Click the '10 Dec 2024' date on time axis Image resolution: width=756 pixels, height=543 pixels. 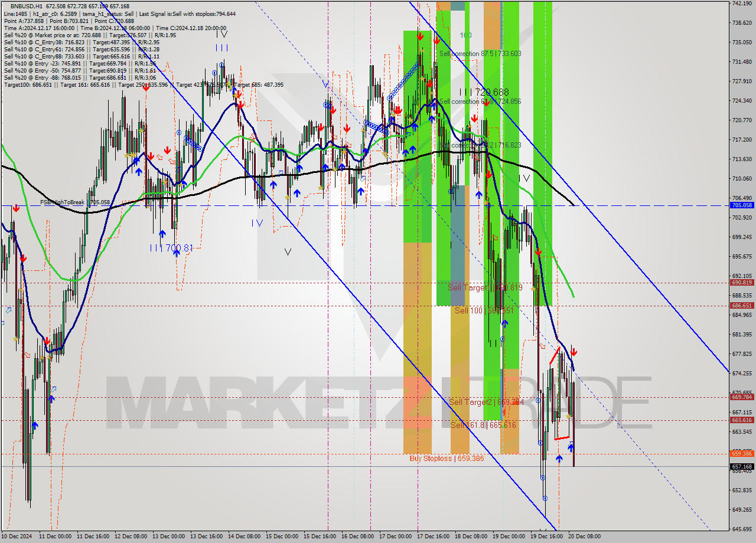tap(17, 537)
